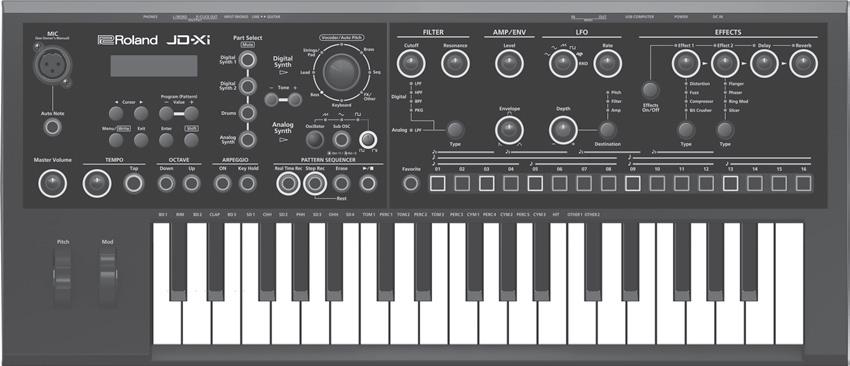Click the Cutoff filter knob
The image size is (850, 366).
411,64
